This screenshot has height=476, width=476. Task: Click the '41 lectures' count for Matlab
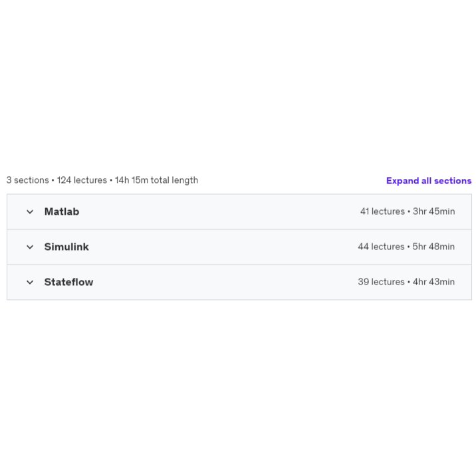382,212
